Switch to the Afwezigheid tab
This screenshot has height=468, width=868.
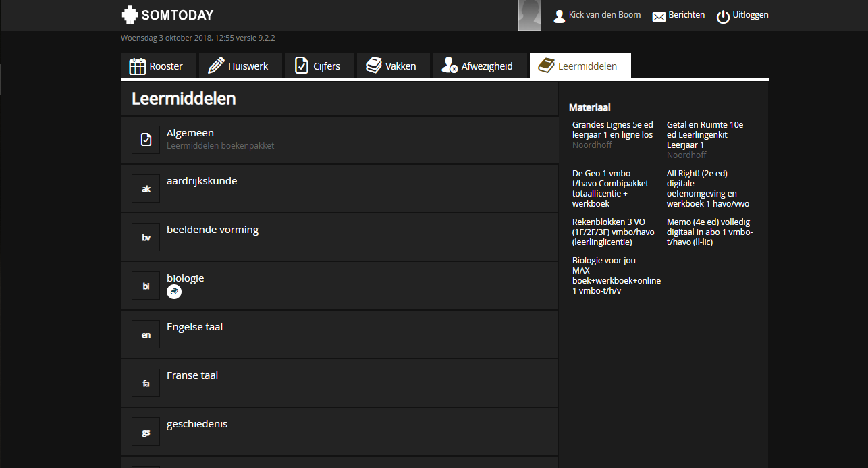coord(479,66)
